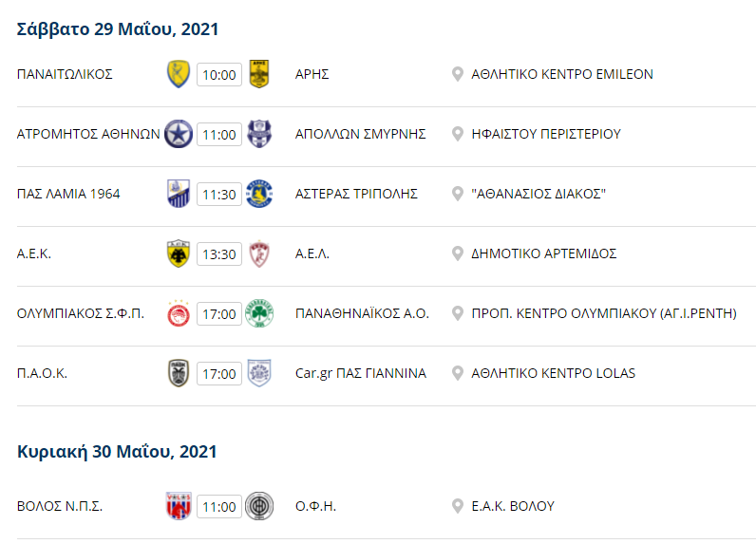756x544 pixels.
Task: Click the PAOK black eagle crest
Action: click(x=179, y=373)
